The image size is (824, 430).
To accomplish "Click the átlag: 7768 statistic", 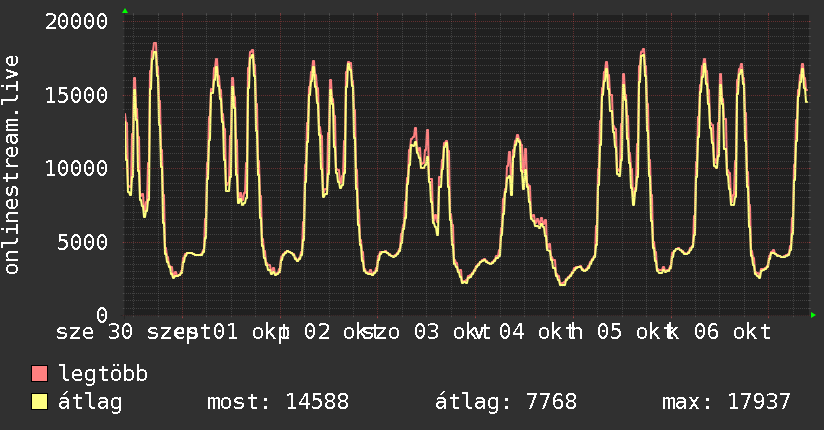I will click(506, 402).
